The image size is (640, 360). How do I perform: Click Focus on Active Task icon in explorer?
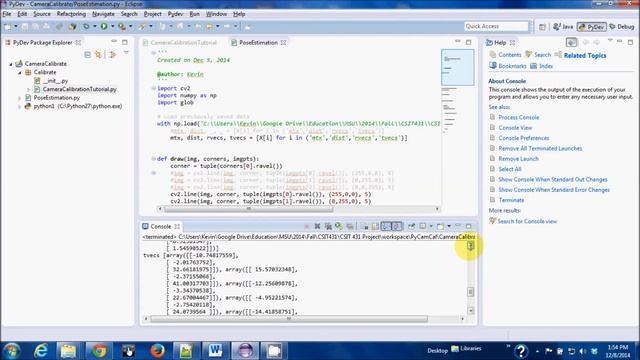pos(113,55)
